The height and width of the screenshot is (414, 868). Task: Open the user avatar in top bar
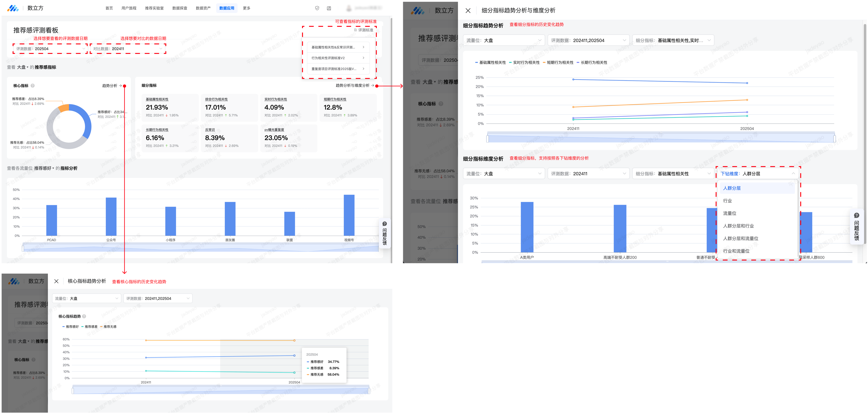point(349,8)
